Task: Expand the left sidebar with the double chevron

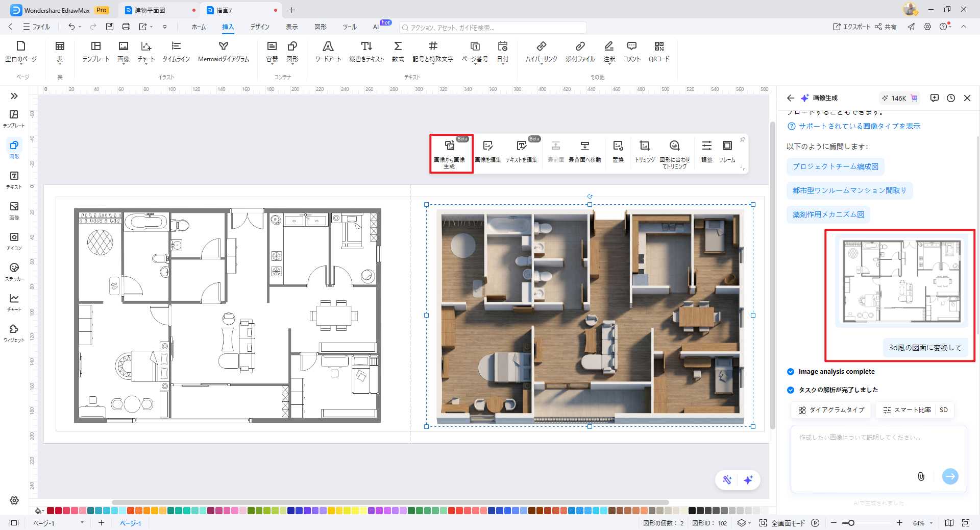Action: [x=14, y=96]
